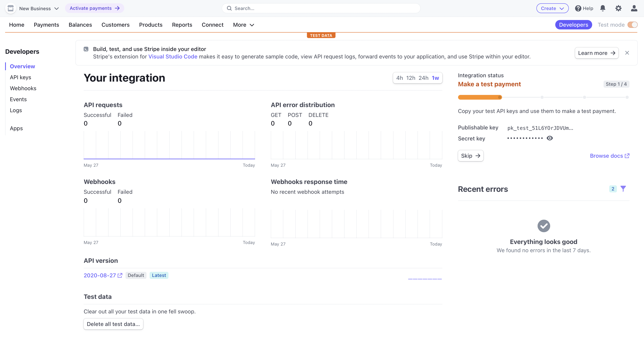Open the Connect tab

pyautogui.click(x=212, y=25)
